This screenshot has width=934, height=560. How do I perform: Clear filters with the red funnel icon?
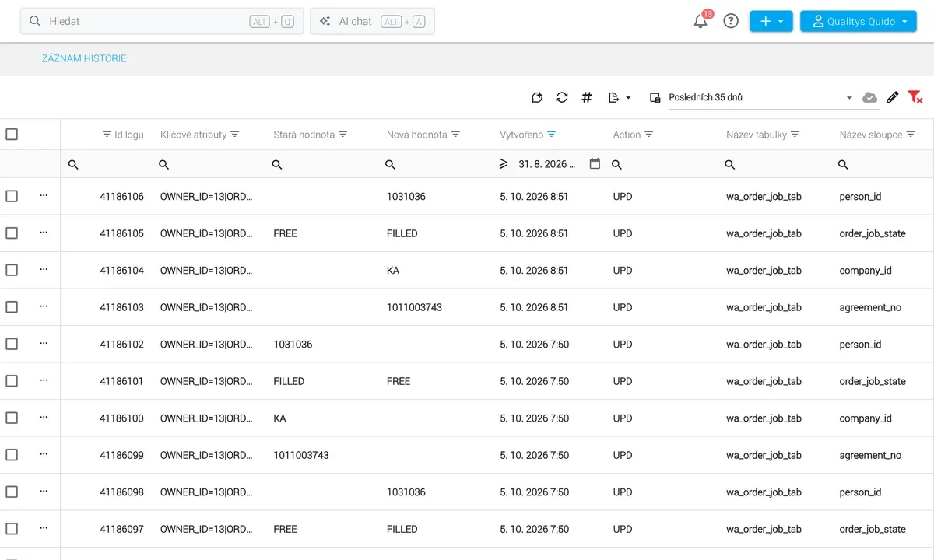tap(915, 97)
